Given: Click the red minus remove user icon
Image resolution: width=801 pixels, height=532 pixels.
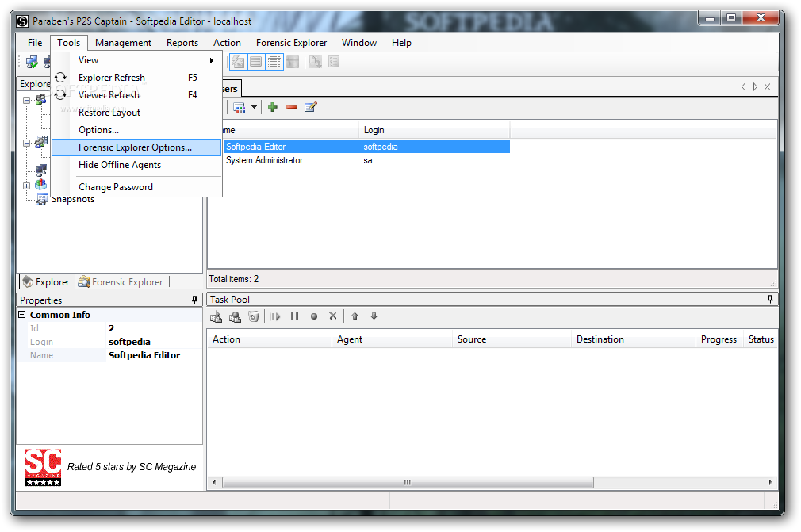Looking at the screenshot, I should 292,107.
